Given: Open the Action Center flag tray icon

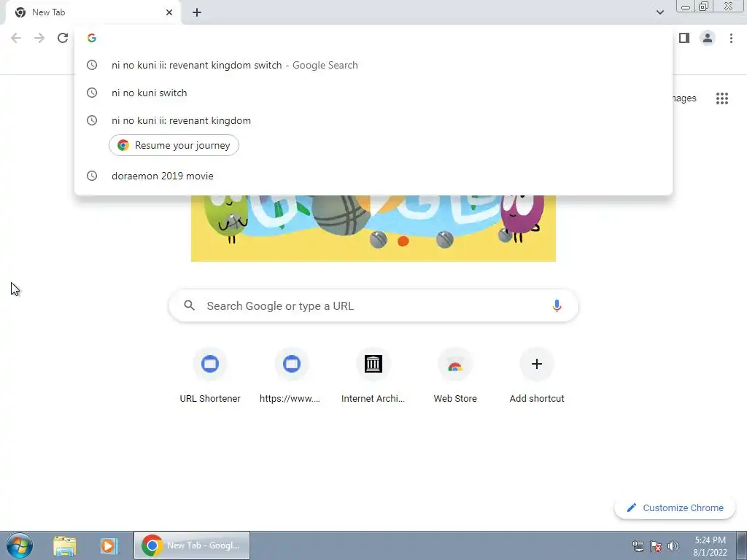Looking at the screenshot, I should click(x=656, y=546).
